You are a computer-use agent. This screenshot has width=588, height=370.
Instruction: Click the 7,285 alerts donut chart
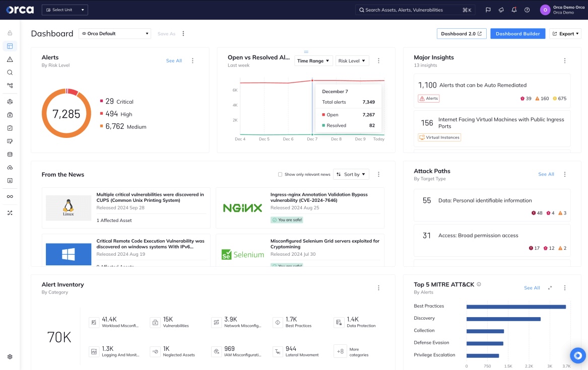(67, 113)
